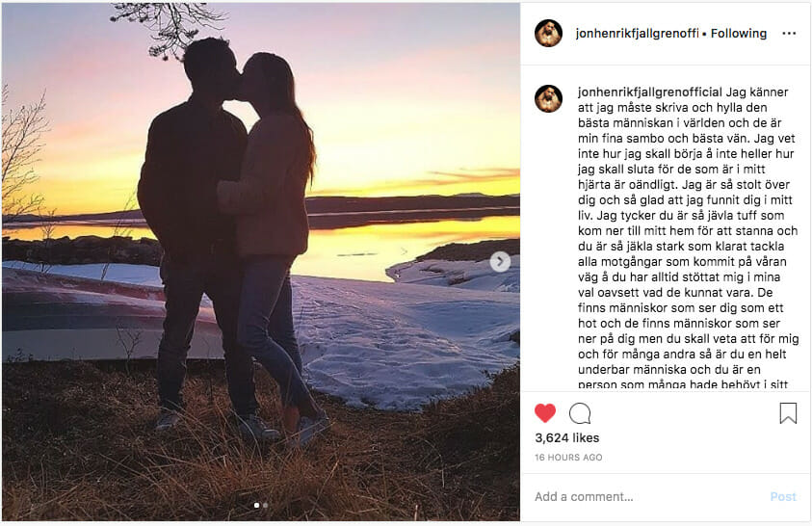The width and height of the screenshot is (812, 526).
Task: Open comments with the speech bubble icon
Action: (x=580, y=413)
